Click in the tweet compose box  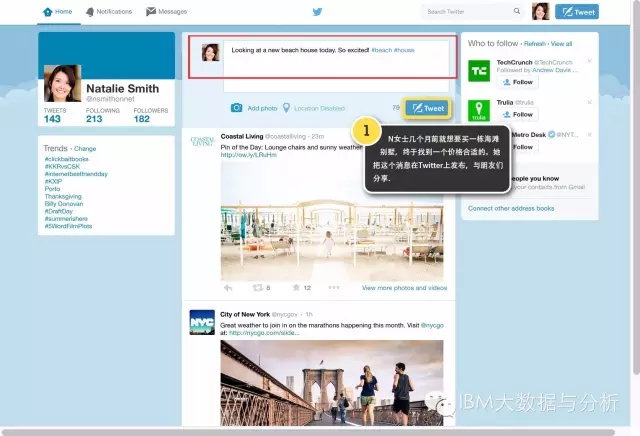330,58
